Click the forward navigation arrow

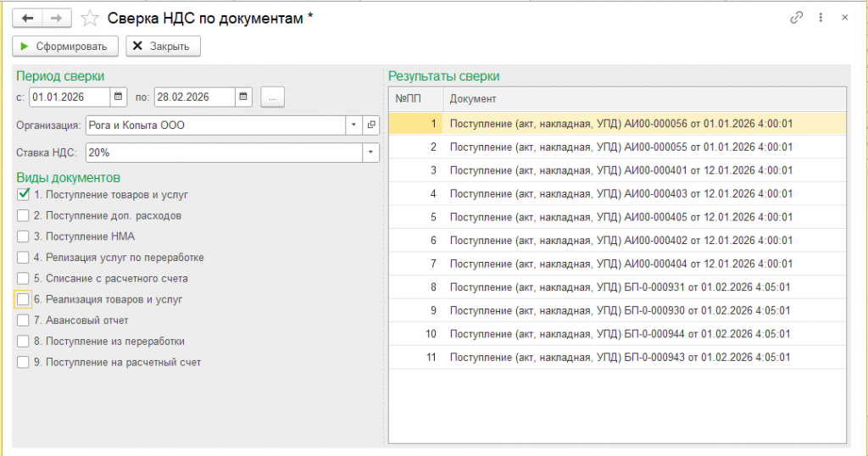point(56,18)
